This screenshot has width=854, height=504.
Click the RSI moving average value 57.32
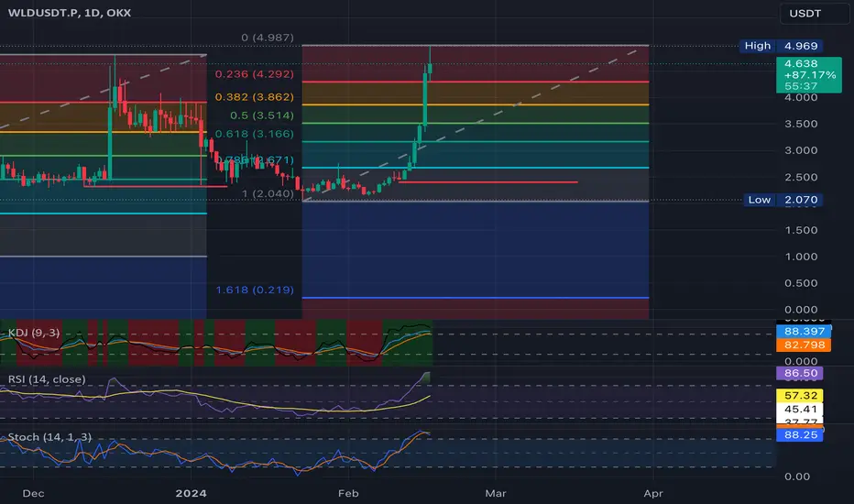[800, 396]
